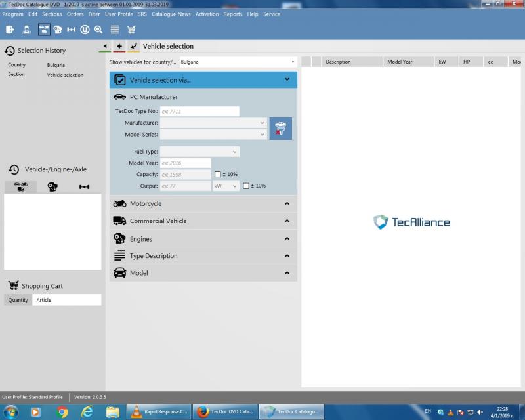The image size is (525, 420).
Task: Enable Capacity ± 10% checkbox
Action: click(x=218, y=174)
